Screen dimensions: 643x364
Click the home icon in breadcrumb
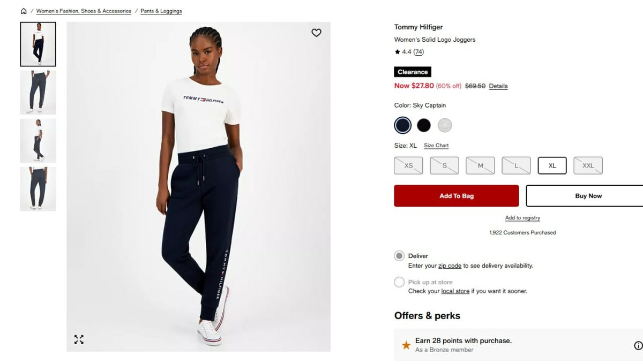24,11
